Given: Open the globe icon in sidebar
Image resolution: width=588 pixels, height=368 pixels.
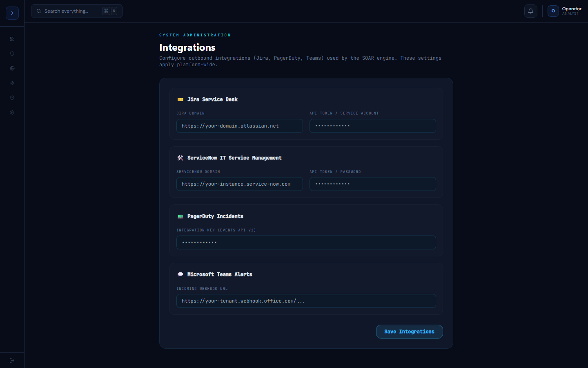Looking at the screenshot, I should click(x=12, y=68).
